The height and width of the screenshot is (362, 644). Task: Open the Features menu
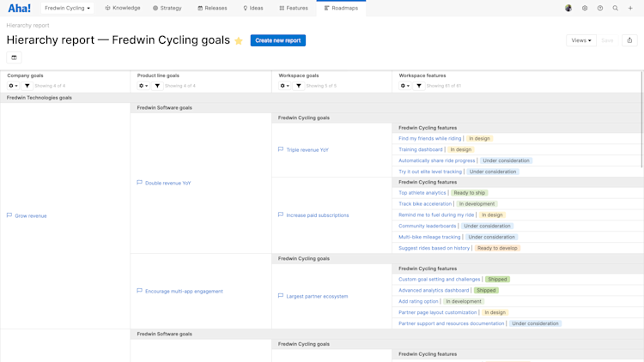(294, 9)
